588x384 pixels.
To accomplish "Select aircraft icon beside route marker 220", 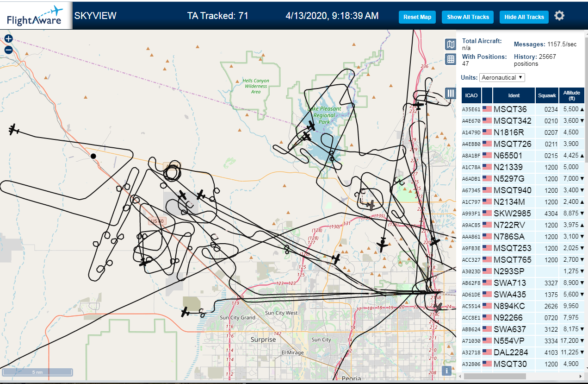I will 435,241.
